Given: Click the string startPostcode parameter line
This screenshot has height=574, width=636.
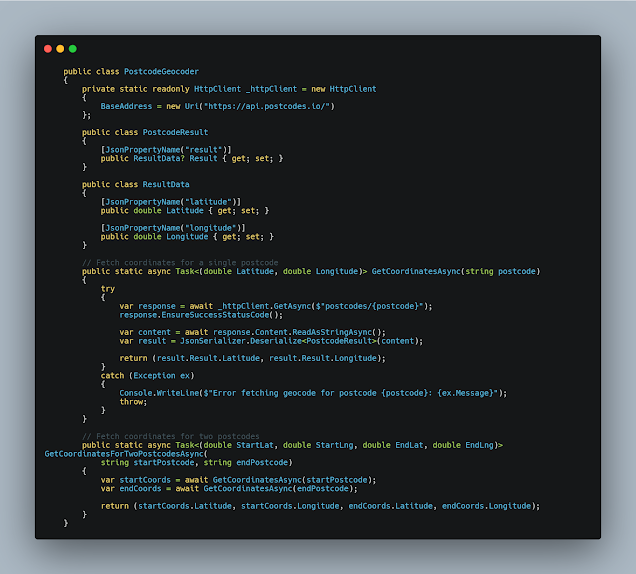Looking at the screenshot, I should [x=196, y=462].
